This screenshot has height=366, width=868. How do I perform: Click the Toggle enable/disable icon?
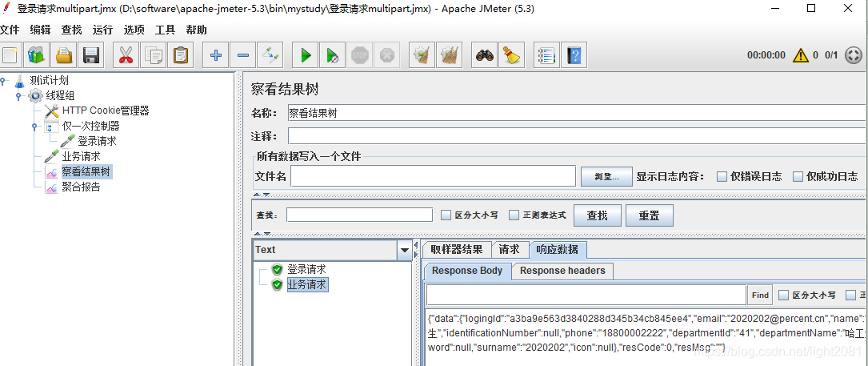click(x=270, y=55)
